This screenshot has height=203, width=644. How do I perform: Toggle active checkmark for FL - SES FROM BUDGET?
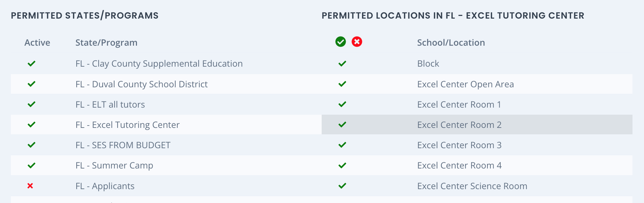click(32, 145)
